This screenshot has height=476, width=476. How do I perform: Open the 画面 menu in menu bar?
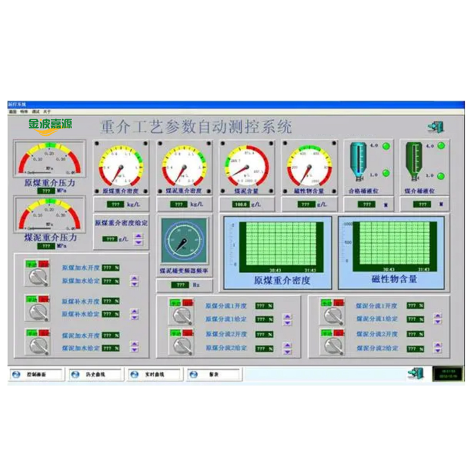coord(12,111)
